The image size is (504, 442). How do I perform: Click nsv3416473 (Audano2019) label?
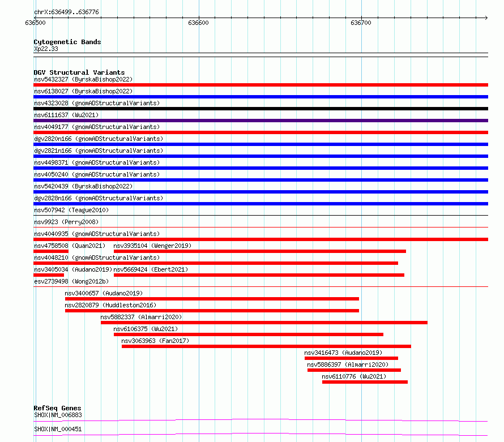343,353
